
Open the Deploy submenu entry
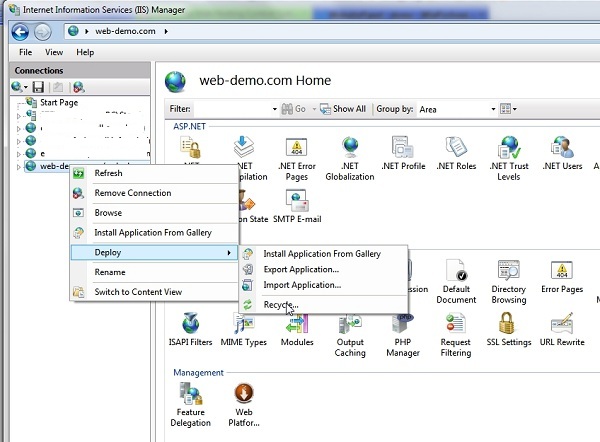click(x=154, y=253)
